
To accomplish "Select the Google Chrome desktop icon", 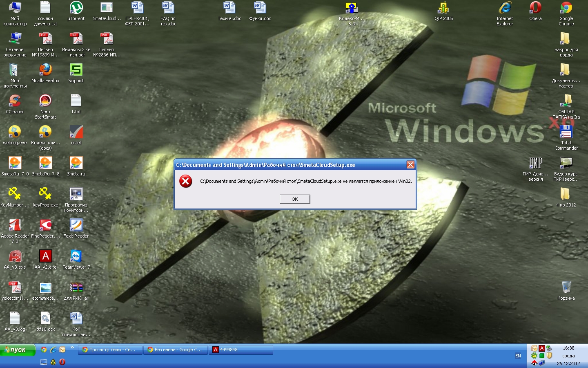I will click(566, 13).
